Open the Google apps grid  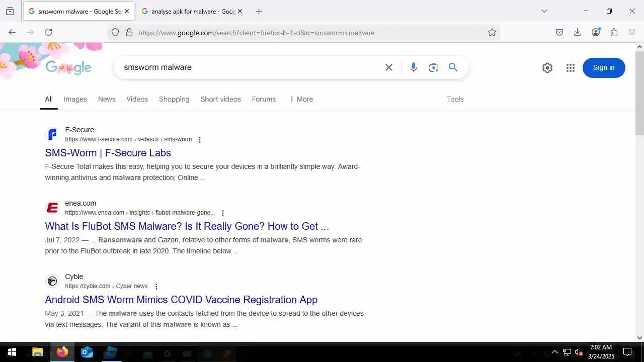[570, 68]
